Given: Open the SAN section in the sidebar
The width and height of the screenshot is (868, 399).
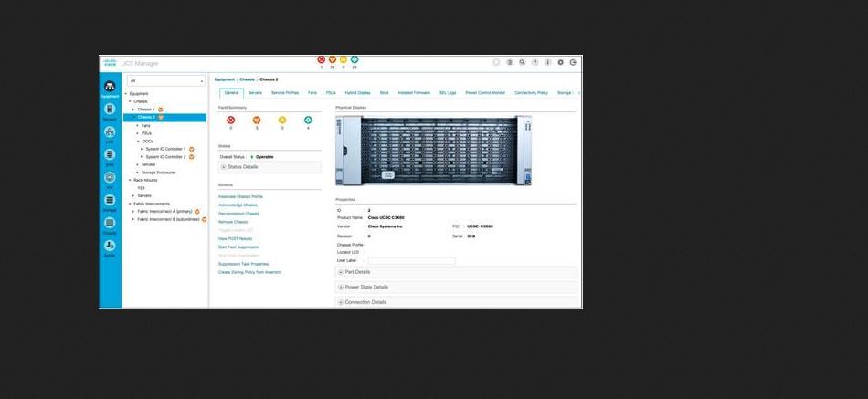Looking at the screenshot, I should point(110,156).
